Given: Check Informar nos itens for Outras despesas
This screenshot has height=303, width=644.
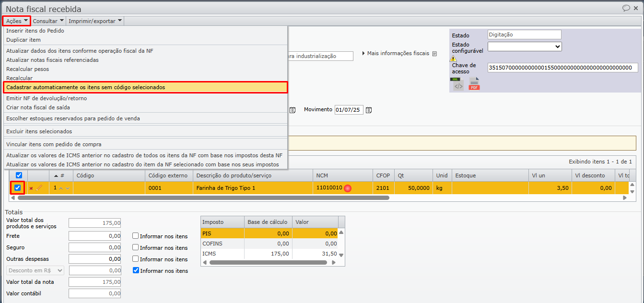Looking at the screenshot, I should click(x=136, y=259).
